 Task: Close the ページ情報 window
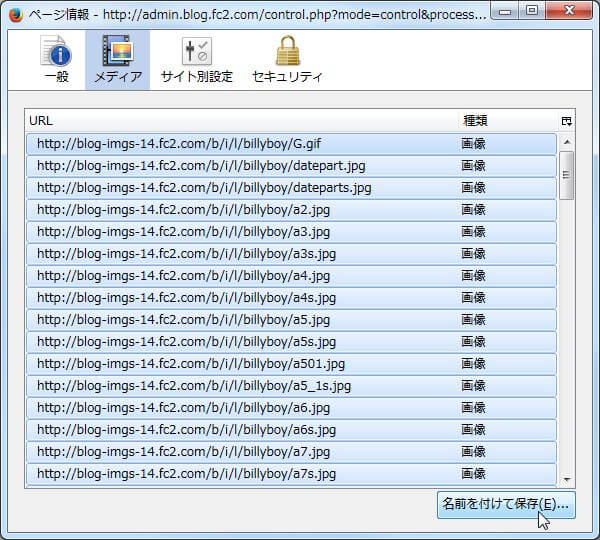[x=569, y=11]
